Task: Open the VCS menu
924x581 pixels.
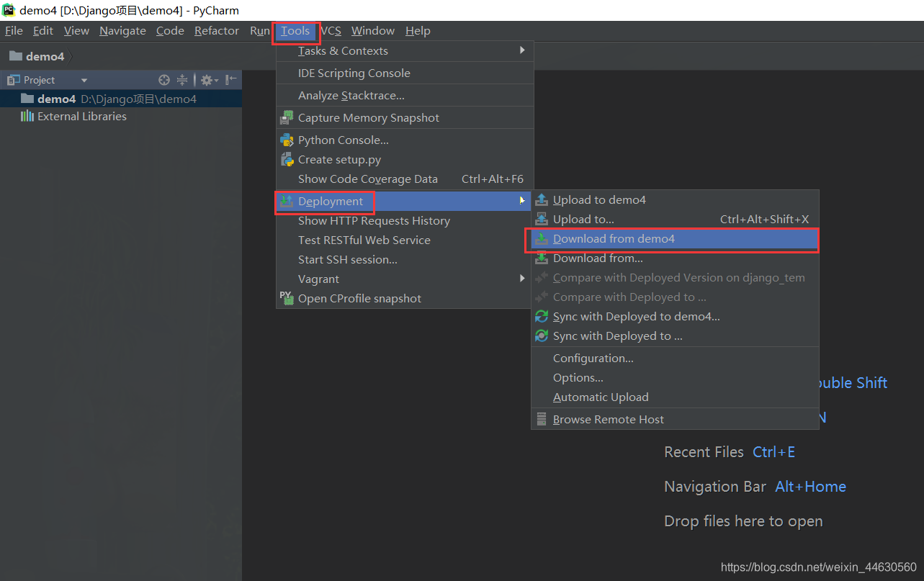Action: point(331,31)
